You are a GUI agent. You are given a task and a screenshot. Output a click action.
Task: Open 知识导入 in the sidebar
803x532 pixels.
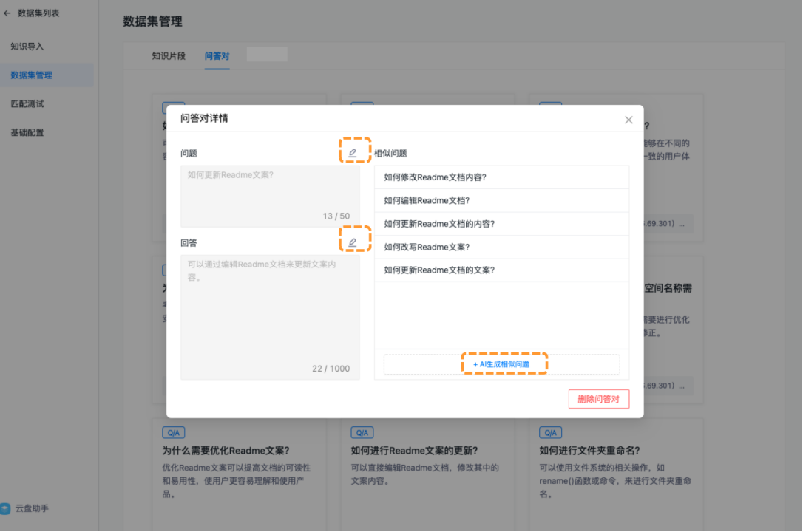[x=27, y=47]
